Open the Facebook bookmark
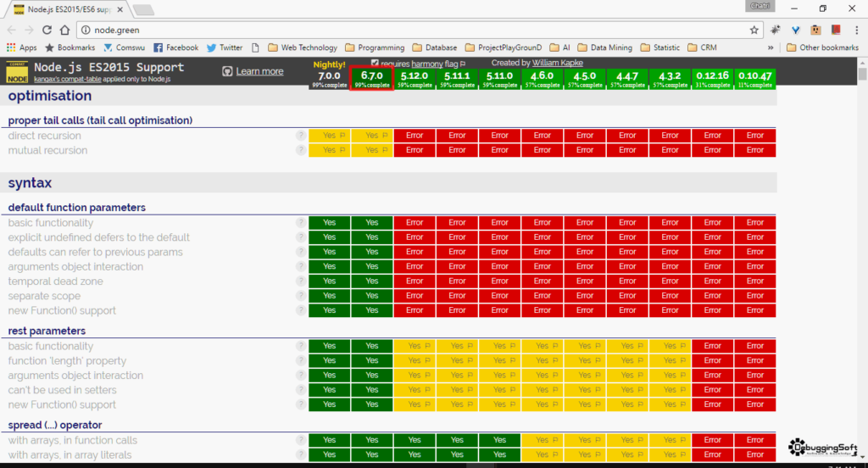 coord(176,47)
